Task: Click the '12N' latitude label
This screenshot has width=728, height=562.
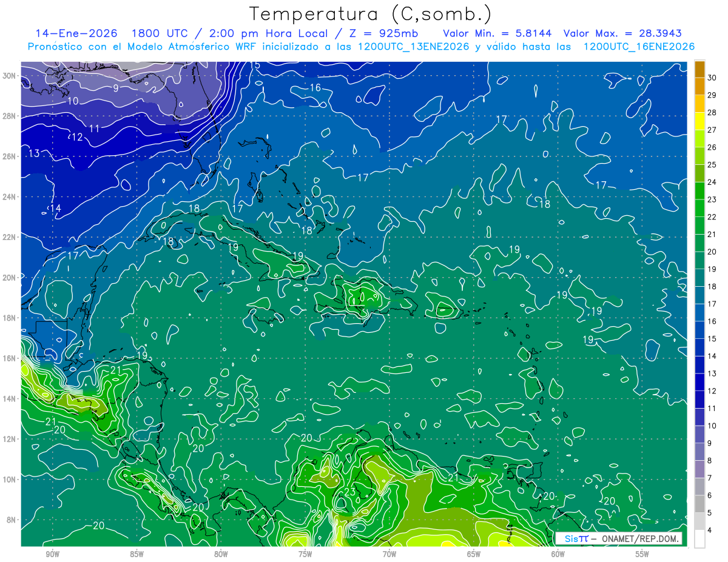Action: pos(10,439)
